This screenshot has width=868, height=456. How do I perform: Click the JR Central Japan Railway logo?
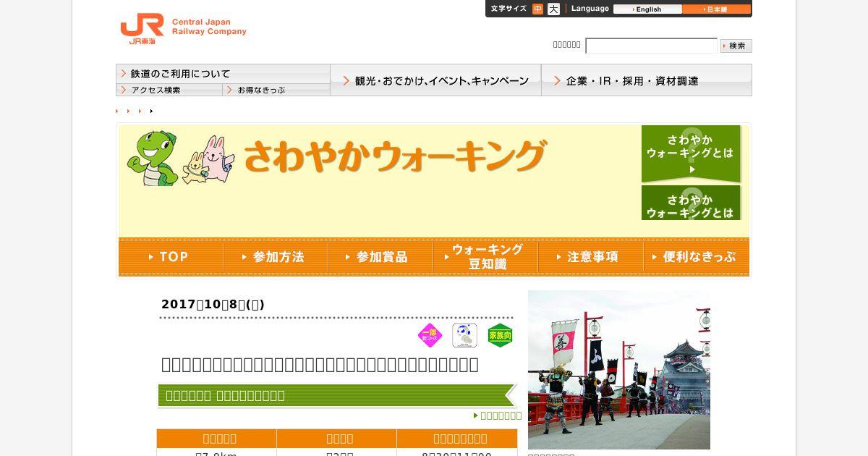coord(183,29)
